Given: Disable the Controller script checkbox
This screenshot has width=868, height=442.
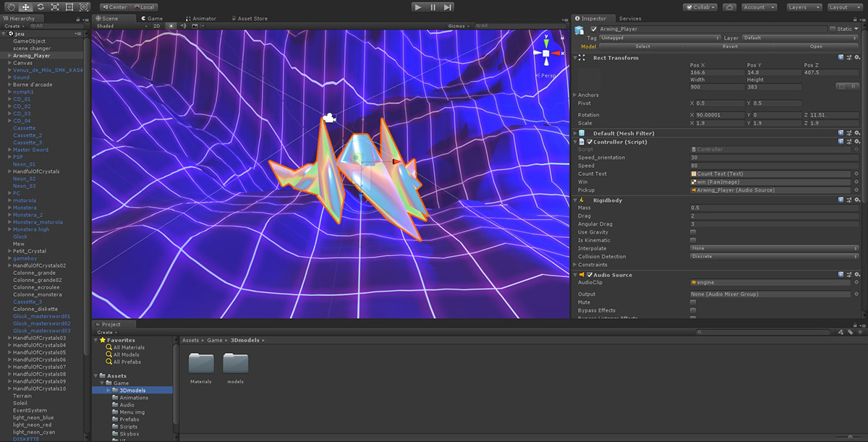Looking at the screenshot, I should point(590,141).
